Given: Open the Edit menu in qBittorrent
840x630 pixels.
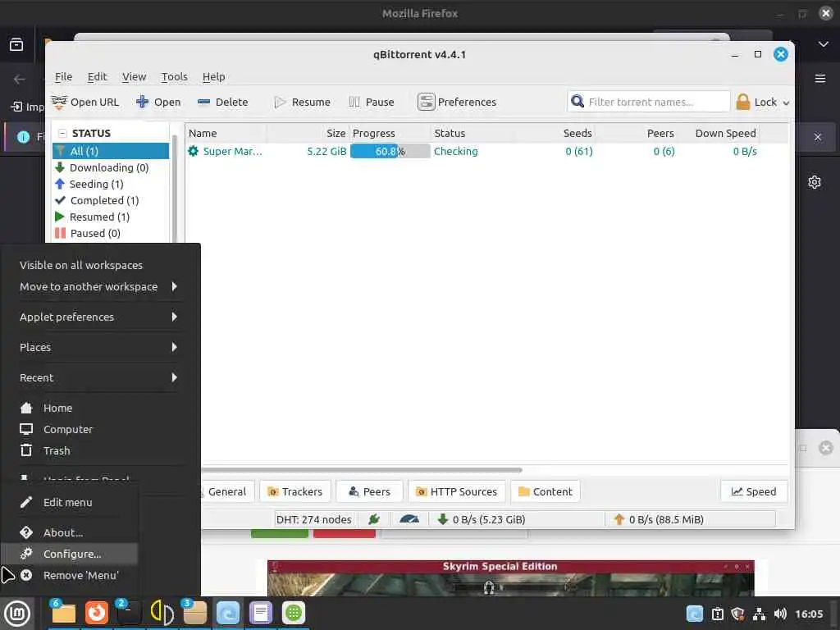Looking at the screenshot, I should pyautogui.click(x=97, y=76).
